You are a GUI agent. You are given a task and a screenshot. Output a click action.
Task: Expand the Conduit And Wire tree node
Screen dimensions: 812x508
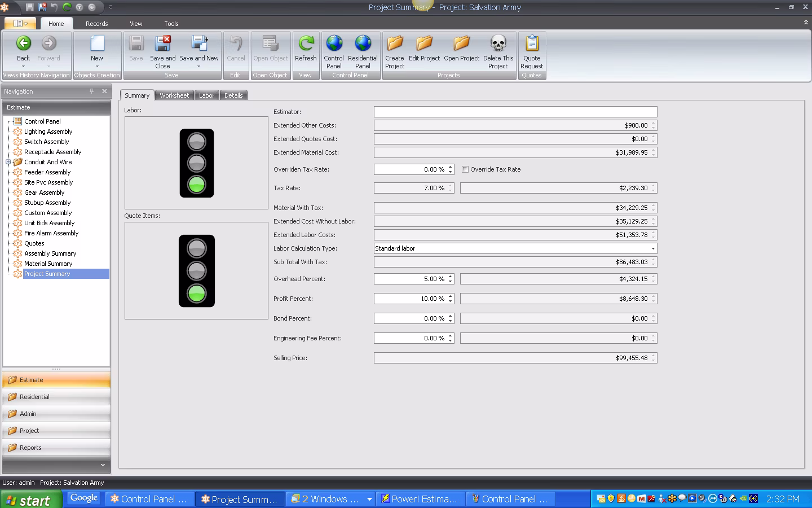point(7,162)
